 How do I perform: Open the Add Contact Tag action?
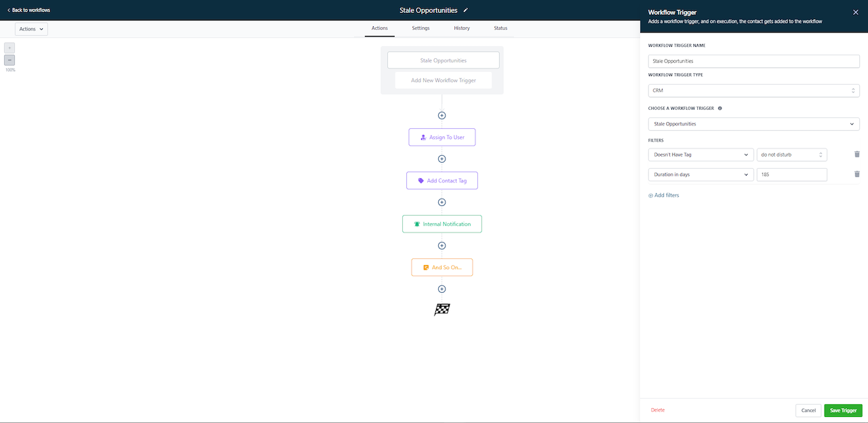click(x=442, y=180)
